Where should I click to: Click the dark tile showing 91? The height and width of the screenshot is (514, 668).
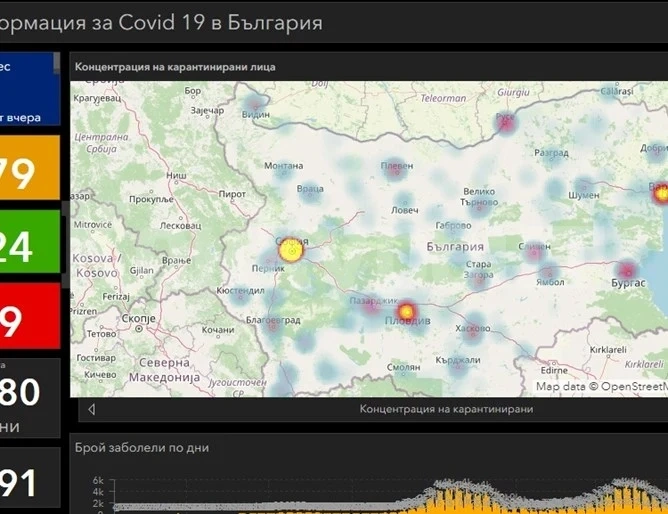click(x=30, y=477)
